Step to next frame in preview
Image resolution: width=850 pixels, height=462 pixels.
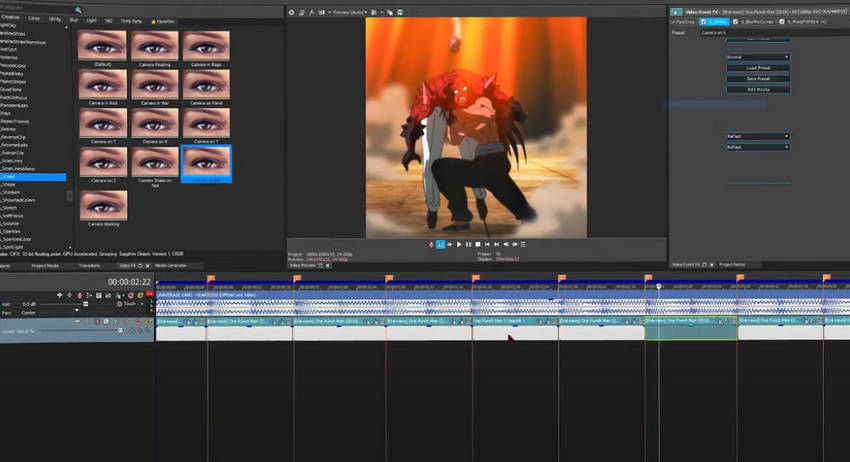[x=514, y=245]
